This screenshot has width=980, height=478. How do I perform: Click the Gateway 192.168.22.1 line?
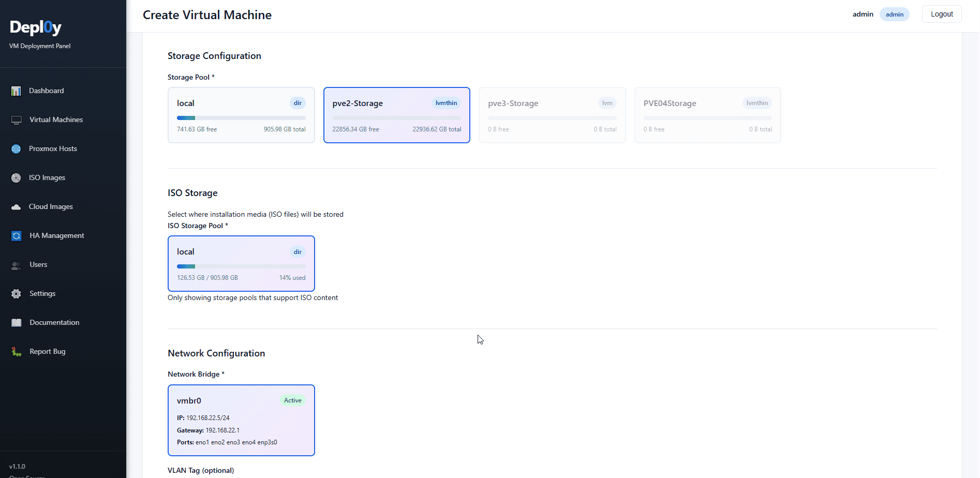208,430
